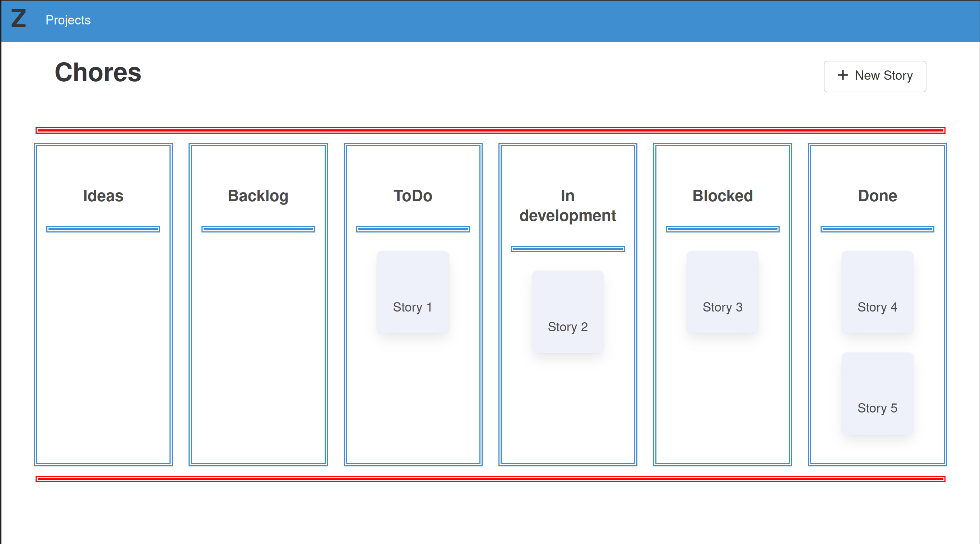Click the New Story button

click(x=875, y=76)
